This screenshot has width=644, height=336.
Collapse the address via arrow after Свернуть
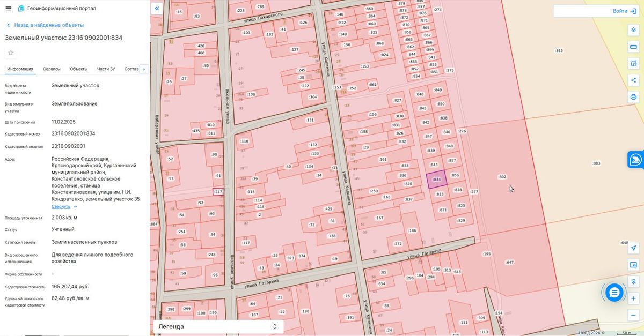(x=75, y=206)
